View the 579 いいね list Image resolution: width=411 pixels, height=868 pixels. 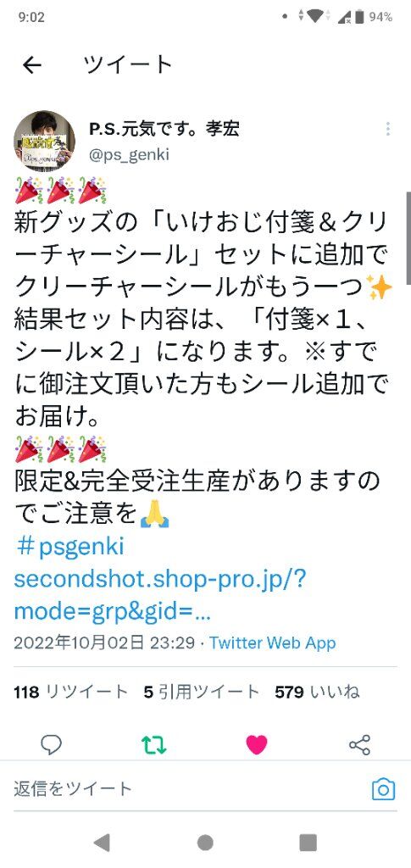pos(317,692)
